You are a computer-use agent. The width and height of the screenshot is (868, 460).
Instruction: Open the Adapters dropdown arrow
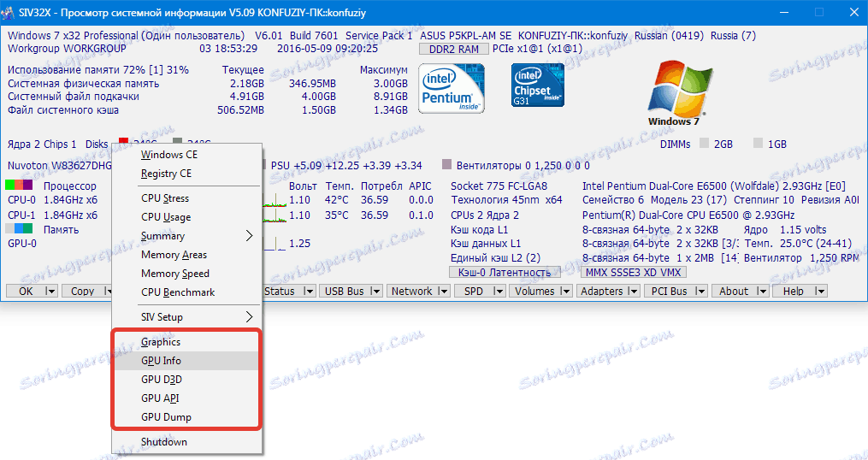pyautogui.click(x=635, y=292)
